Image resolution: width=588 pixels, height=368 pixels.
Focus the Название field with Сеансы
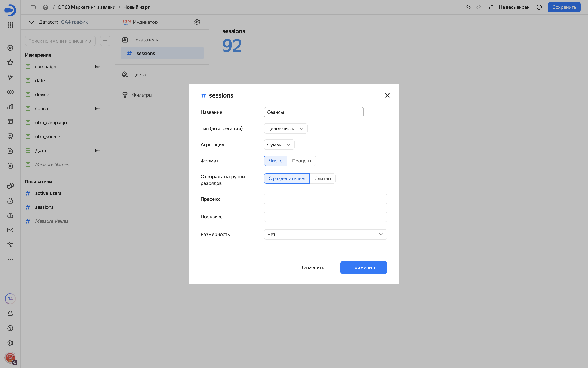pos(314,112)
